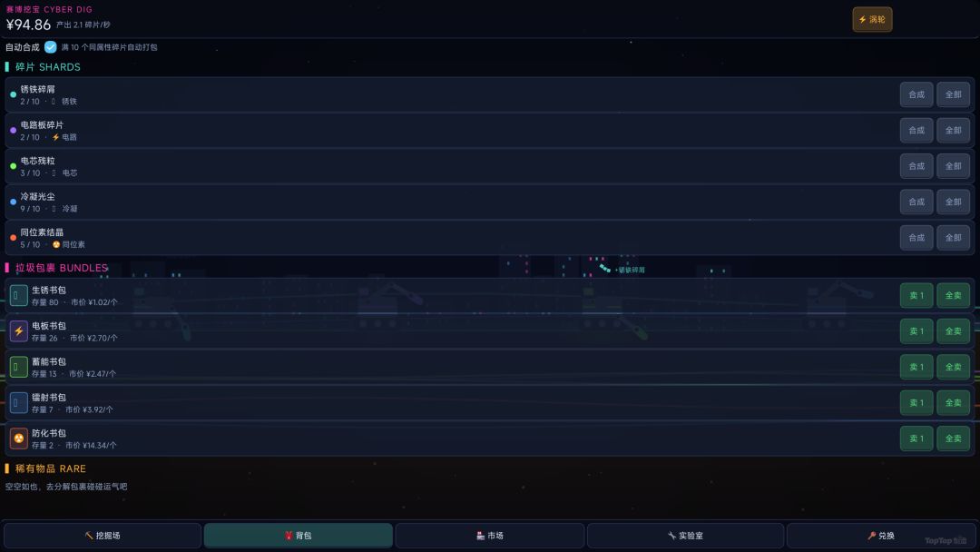
Task: Toggle the 自动合成 auto-synthesis checkbox
Action: point(51,47)
